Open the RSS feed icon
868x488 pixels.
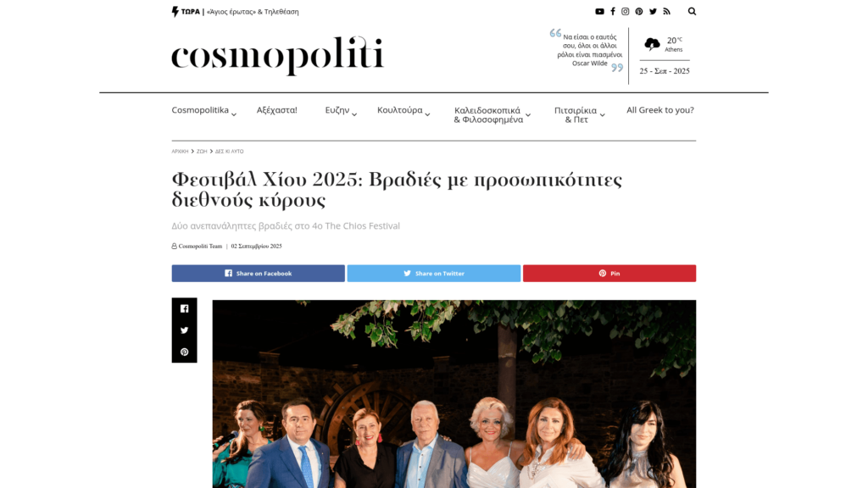(666, 12)
